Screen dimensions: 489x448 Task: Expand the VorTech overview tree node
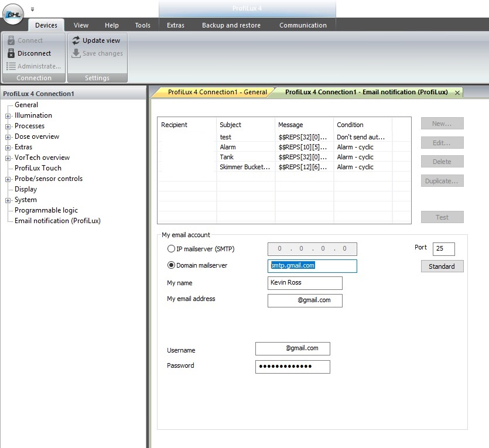8,158
